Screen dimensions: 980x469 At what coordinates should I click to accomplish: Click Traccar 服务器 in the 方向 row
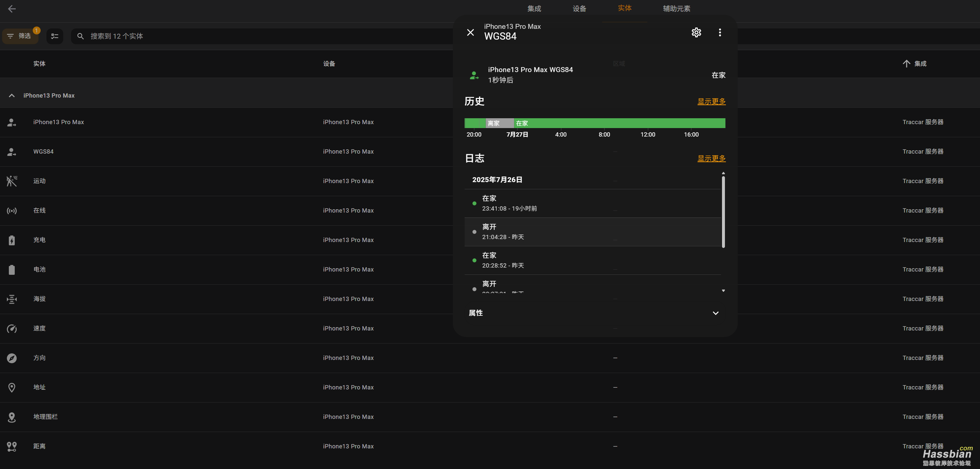923,358
